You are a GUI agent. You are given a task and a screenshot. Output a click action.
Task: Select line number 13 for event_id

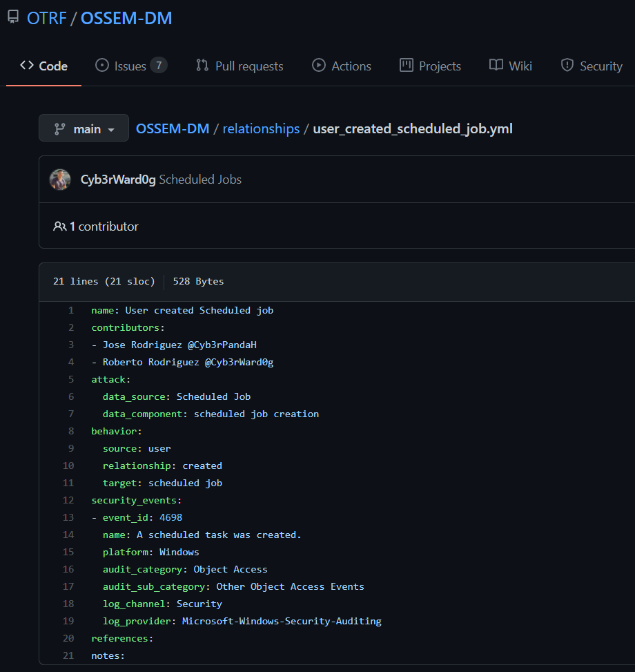pos(68,517)
